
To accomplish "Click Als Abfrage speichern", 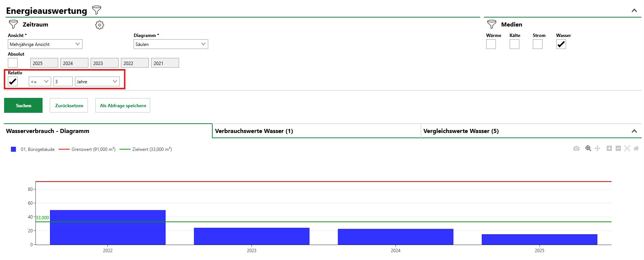I will 123,105.
